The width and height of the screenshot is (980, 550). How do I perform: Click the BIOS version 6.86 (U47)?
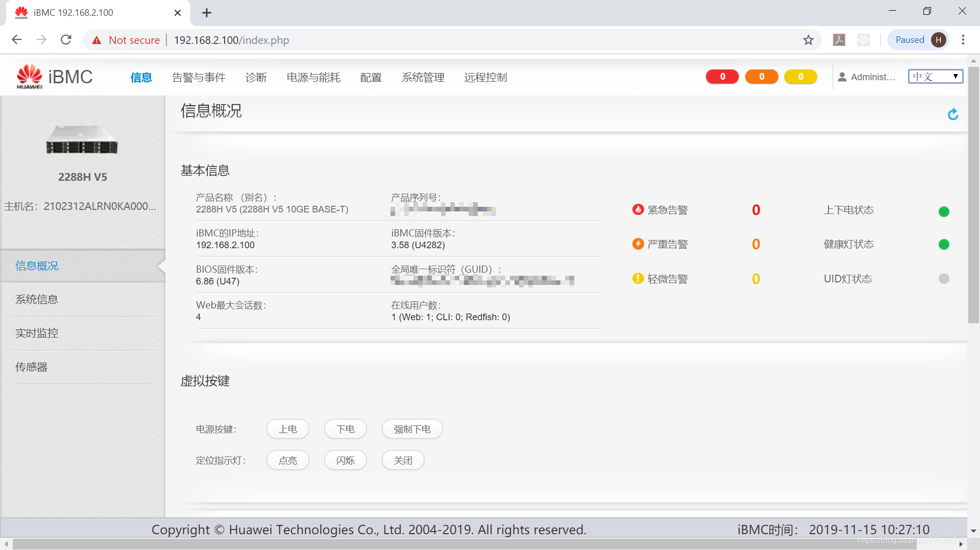(x=217, y=281)
